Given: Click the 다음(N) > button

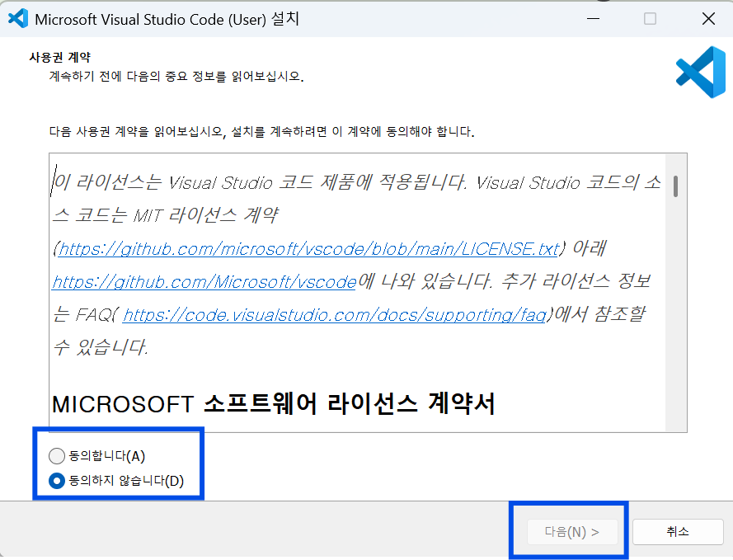Looking at the screenshot, I should 572,532.
